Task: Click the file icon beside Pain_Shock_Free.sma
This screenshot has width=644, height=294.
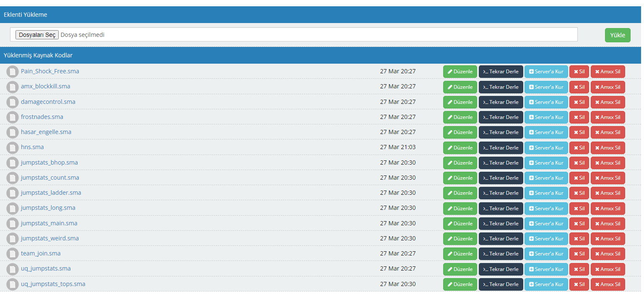Action: (13, 72)
